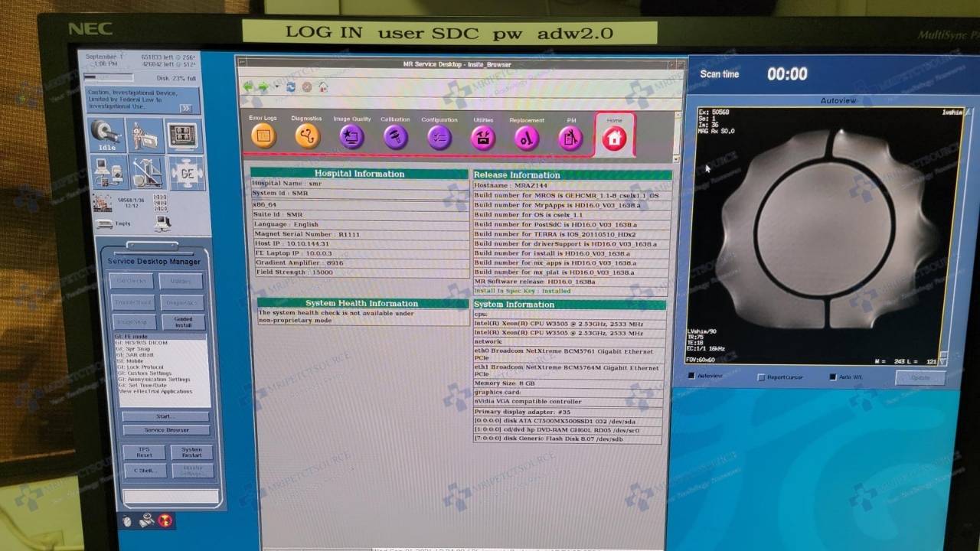Reload the Insite Browser page

click(291, 86)
